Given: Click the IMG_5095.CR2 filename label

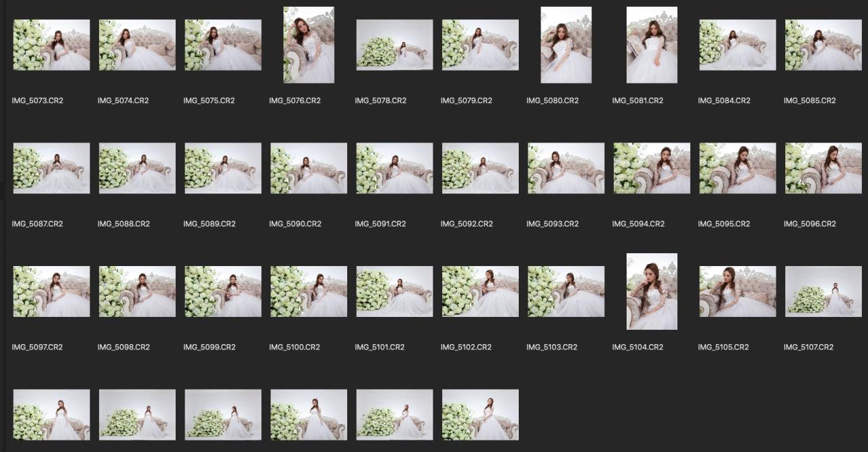Looking at the screenshot, I should pyautogui.click(x=724, y=224).
